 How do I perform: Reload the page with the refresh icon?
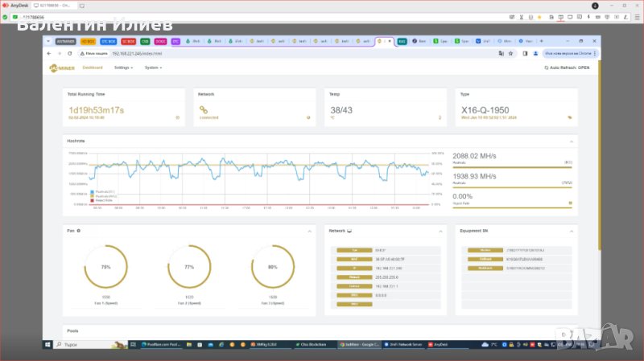click(x=70, y=53)
